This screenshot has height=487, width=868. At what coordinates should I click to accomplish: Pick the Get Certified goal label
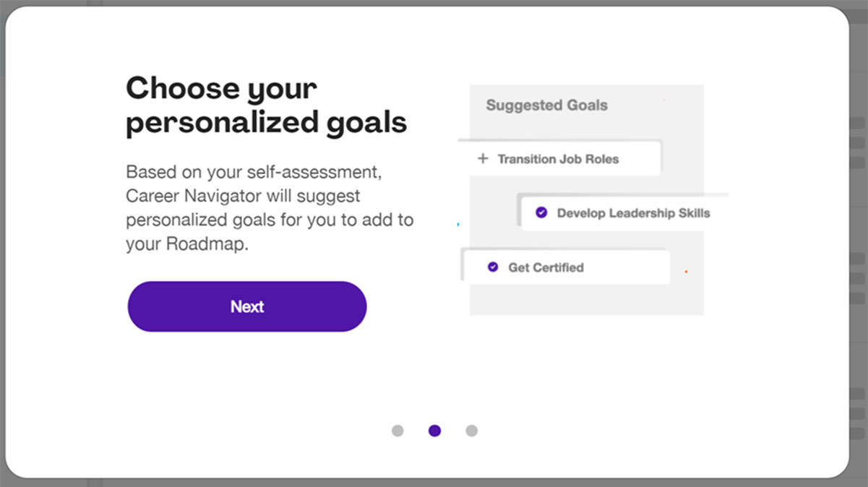point(546,267)
